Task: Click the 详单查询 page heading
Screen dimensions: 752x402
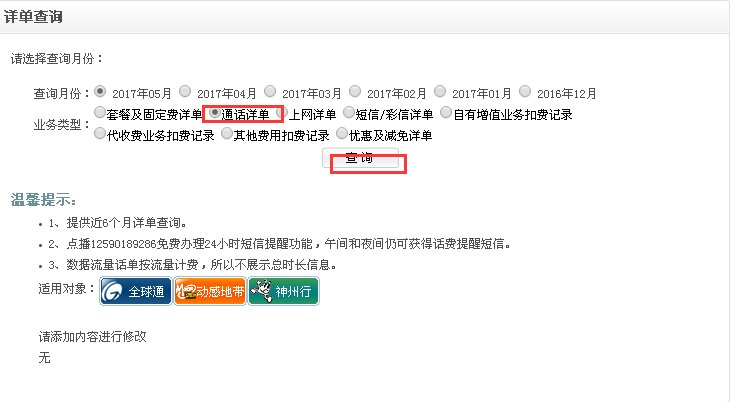Action: (x=33, y=17)
